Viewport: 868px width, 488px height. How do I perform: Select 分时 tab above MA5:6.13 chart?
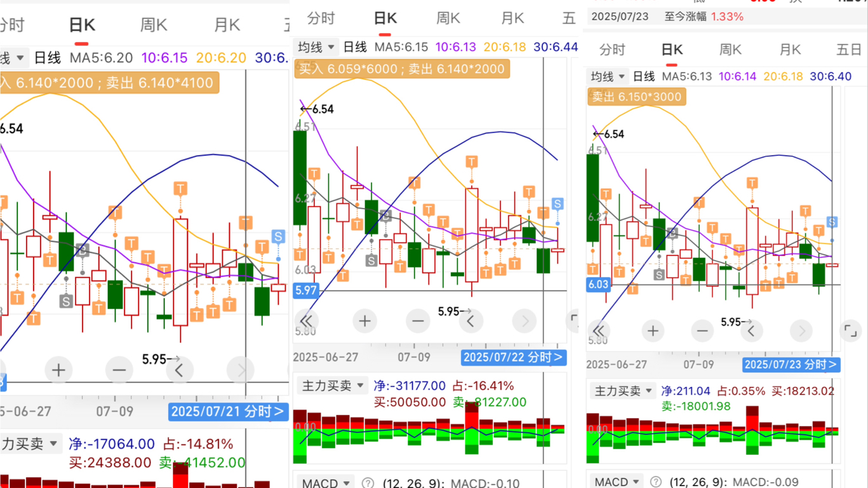[x=612, y=50]
